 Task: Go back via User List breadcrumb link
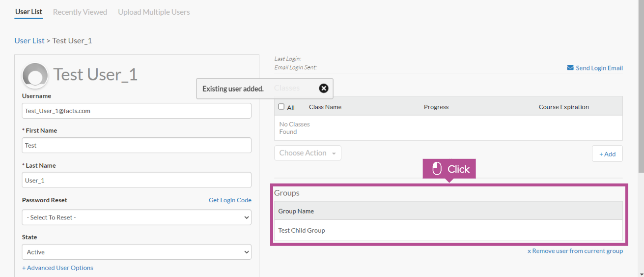point(29,41)
